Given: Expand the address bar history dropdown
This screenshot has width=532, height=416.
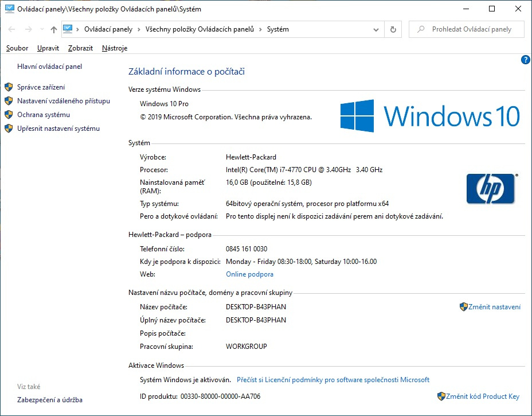Looking at the screenshot, I should point(375,29).
